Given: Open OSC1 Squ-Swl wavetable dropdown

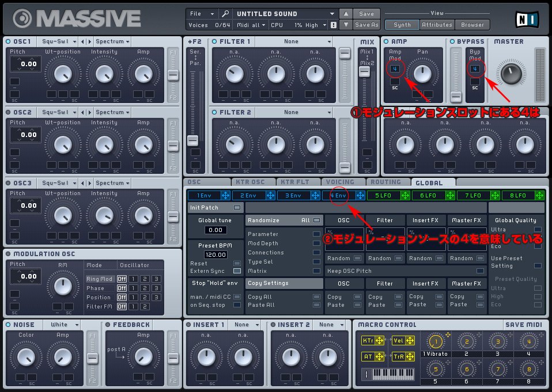Looking at the screenshot, I should pyautogui.click(x=58, y=41).
